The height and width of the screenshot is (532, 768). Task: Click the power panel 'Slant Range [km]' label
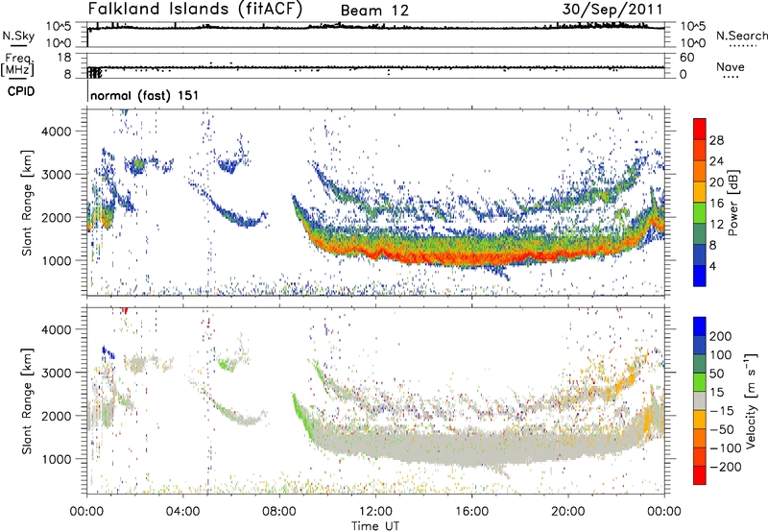pos(28,203)
